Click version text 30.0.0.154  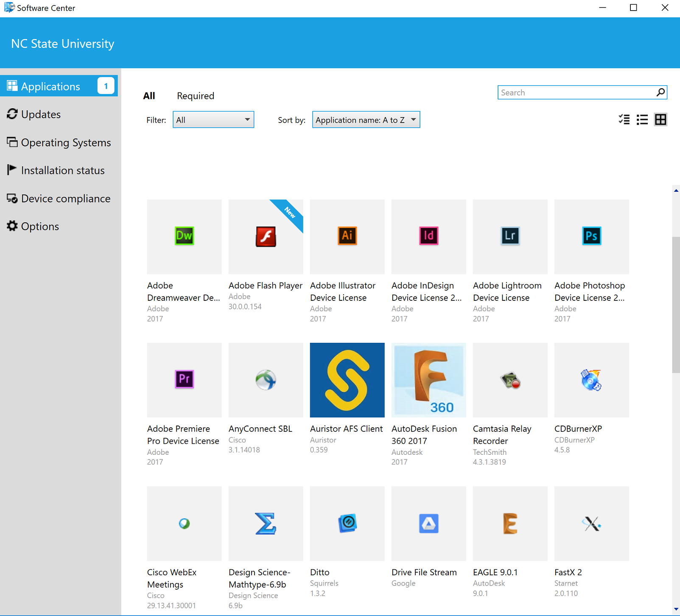coord(245,306)
